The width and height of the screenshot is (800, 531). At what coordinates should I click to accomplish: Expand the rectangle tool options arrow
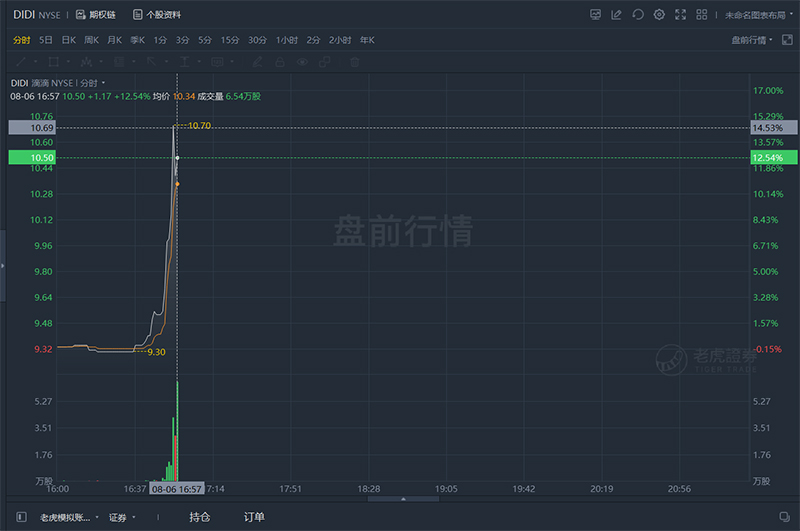(68, 62)
